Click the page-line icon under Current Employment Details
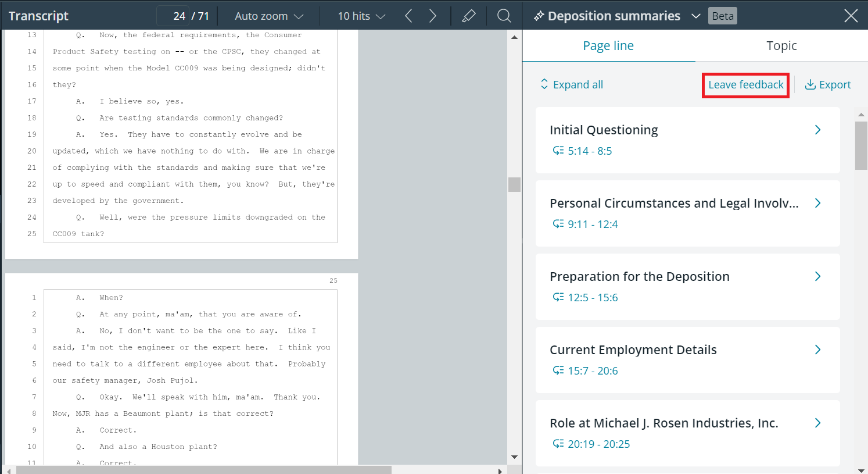This screenshot has height=474, width=868. (x=558, y=370)
